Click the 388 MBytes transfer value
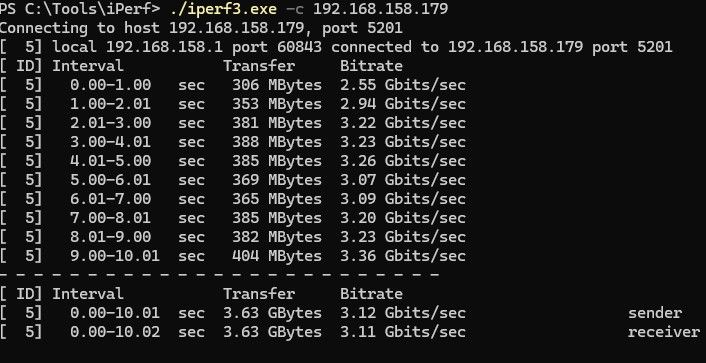The width and height of the screenshot is (706, 363). coord(277,142)
